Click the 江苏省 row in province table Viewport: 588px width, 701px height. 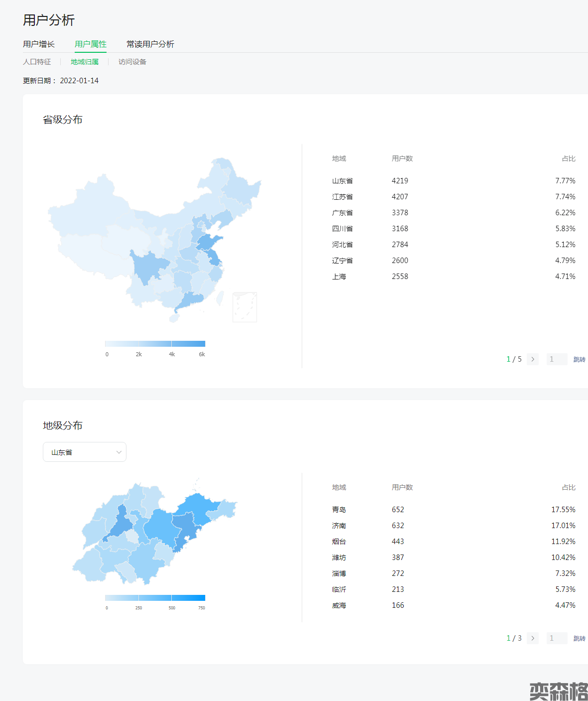tap(453, 197)
